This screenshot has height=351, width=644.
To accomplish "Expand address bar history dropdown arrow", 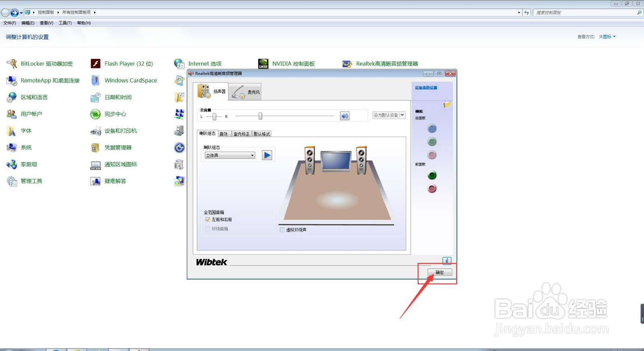I will (519, 12).
